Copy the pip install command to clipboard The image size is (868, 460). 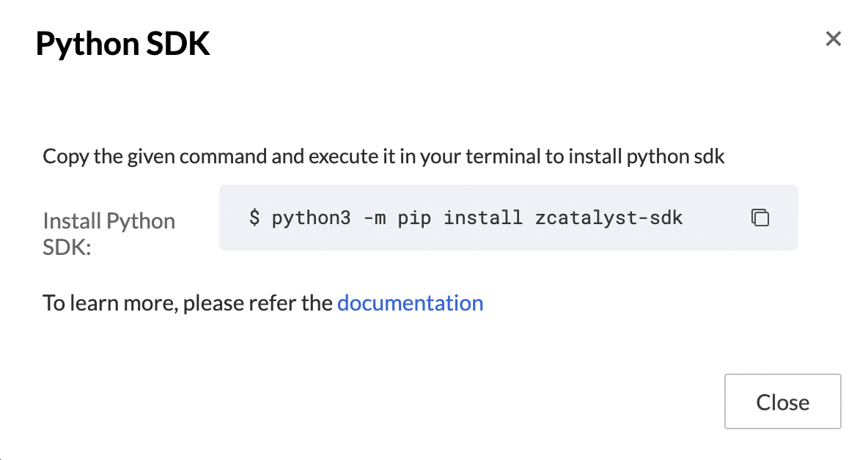pos(760,218)
